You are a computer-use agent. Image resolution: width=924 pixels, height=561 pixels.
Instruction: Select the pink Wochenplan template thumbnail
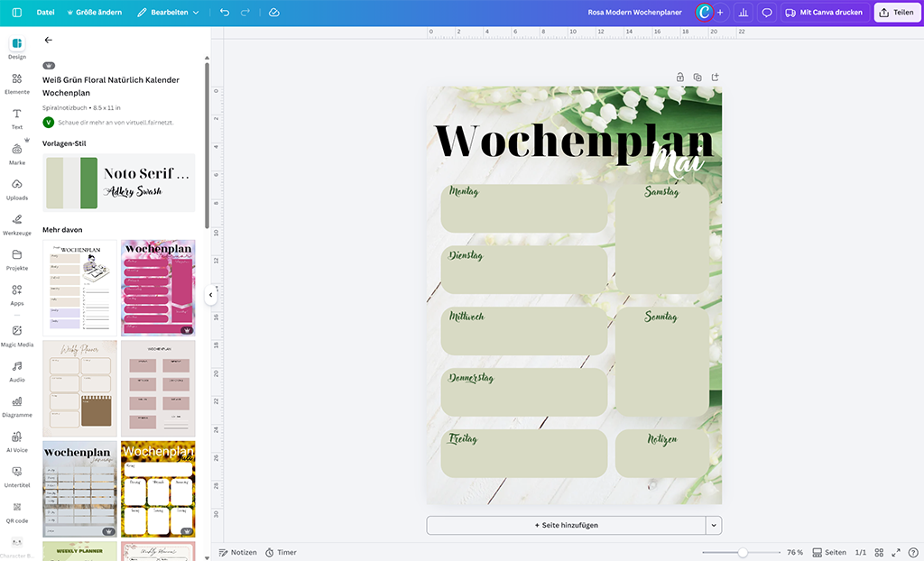click(x=158, y=288)
